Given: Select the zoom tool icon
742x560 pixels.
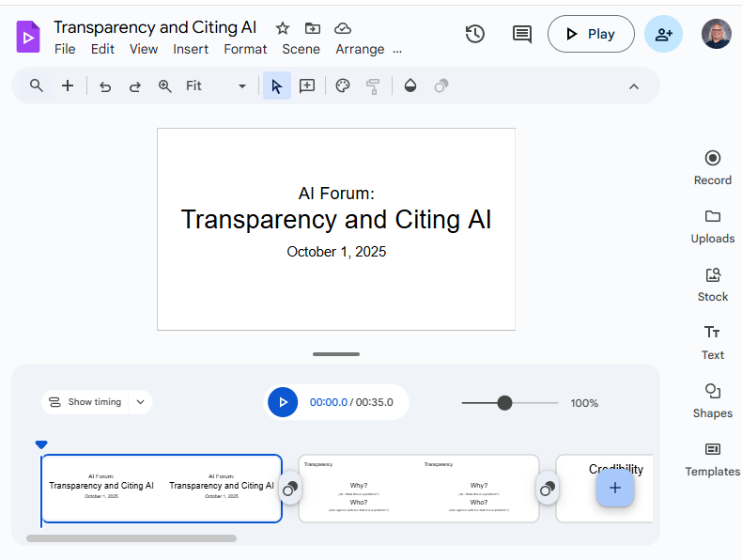Looking at the screenshot, I should click(164, 86).
